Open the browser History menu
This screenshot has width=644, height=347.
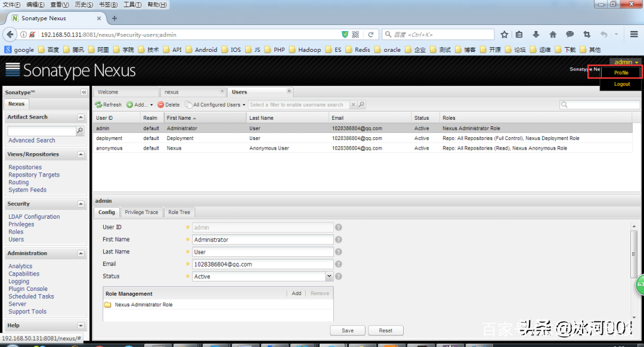pos(84,5)
